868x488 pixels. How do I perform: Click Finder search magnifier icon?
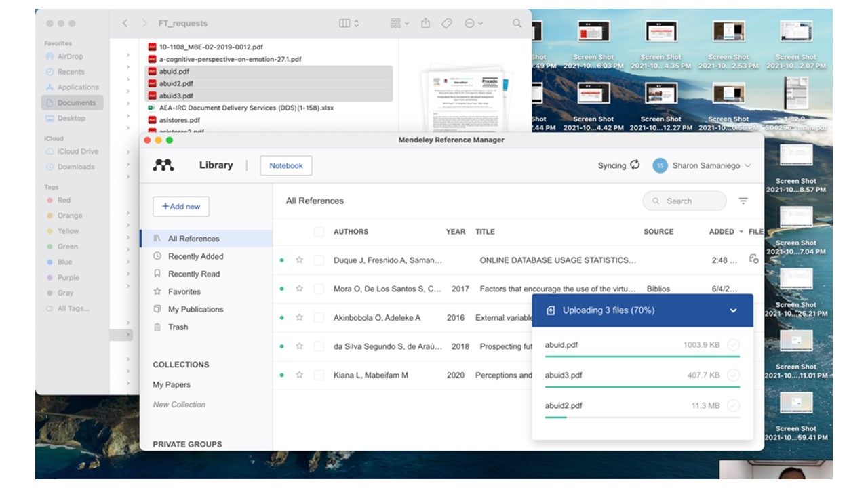tap(517, 23)
